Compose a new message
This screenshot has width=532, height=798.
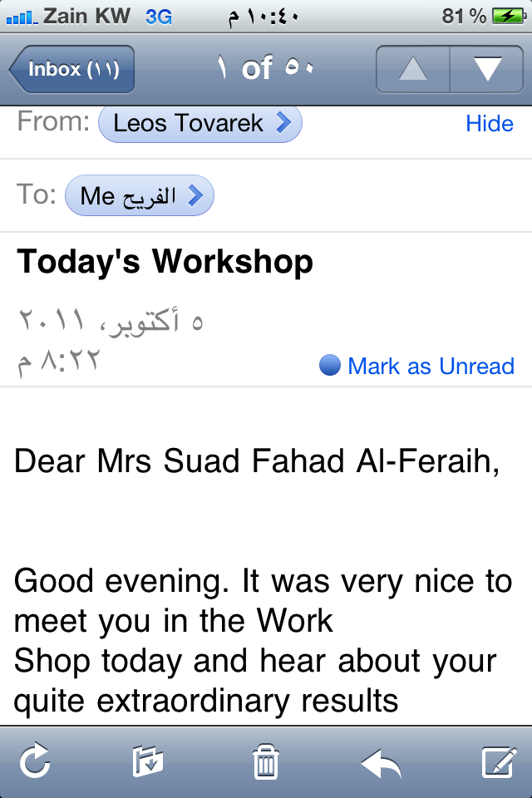pos(500,761)
